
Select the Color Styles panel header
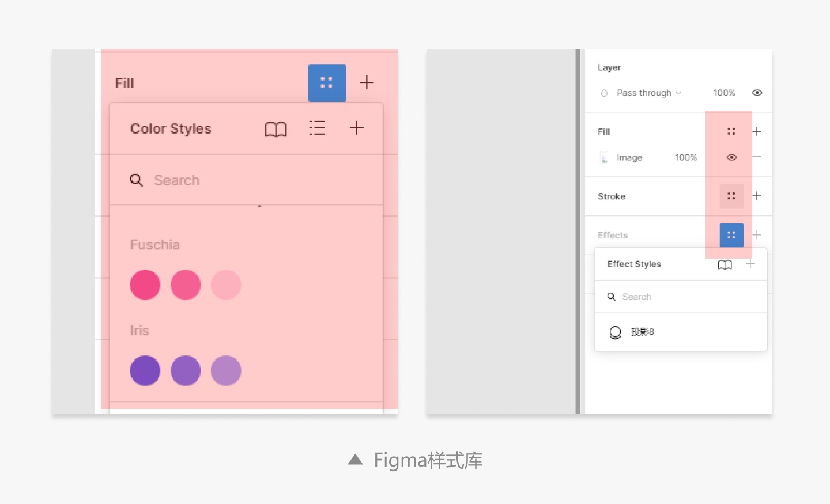tap(171, 128)
